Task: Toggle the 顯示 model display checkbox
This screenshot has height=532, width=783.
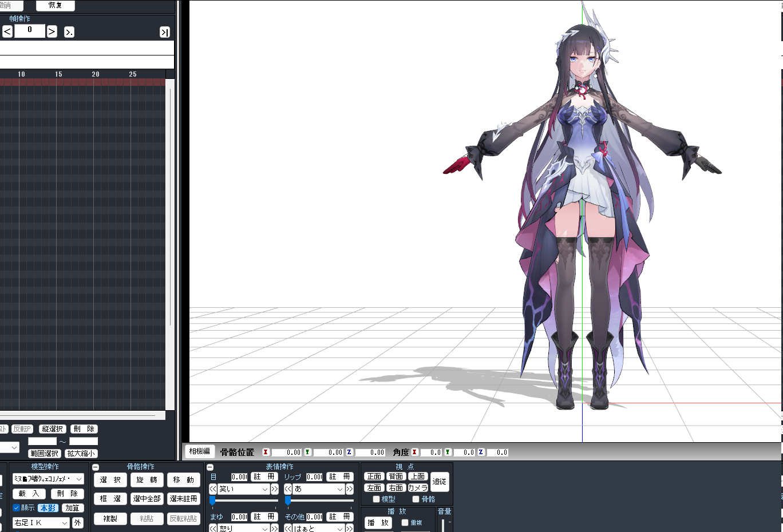Action: tap(17, 508)
